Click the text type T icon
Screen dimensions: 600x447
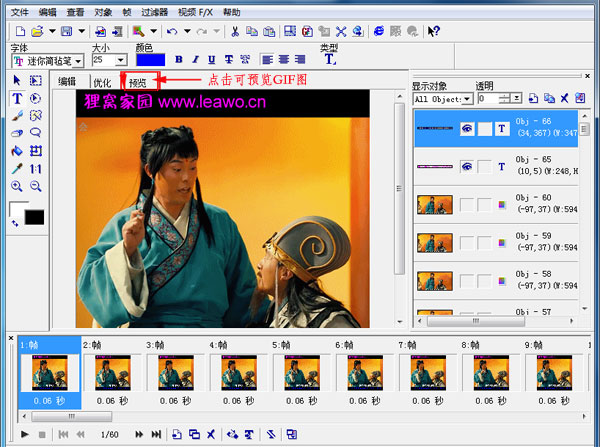pos(330,59)
